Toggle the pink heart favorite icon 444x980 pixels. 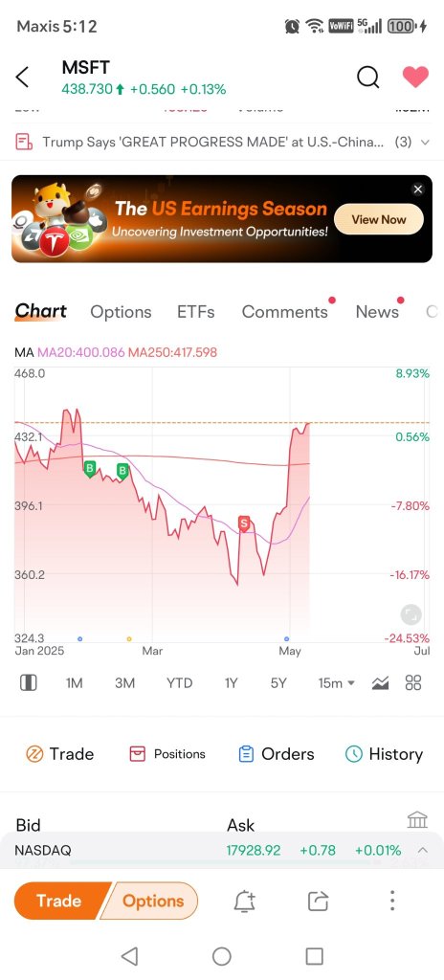tap(415, 77)
